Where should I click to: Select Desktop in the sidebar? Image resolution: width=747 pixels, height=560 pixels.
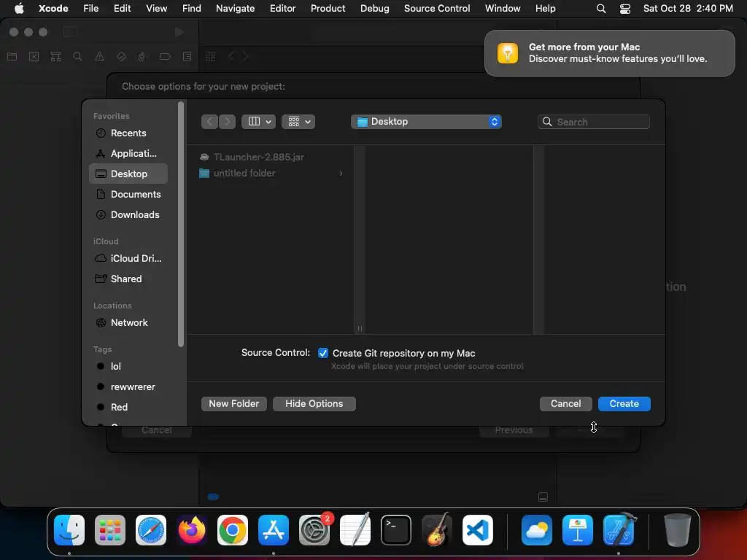click(x=128, y=174)
